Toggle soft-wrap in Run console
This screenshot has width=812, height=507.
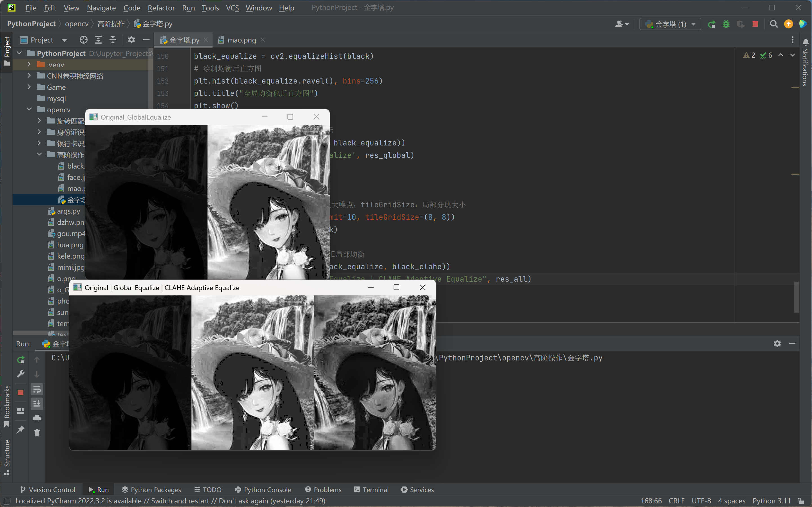tap(37, 389)
